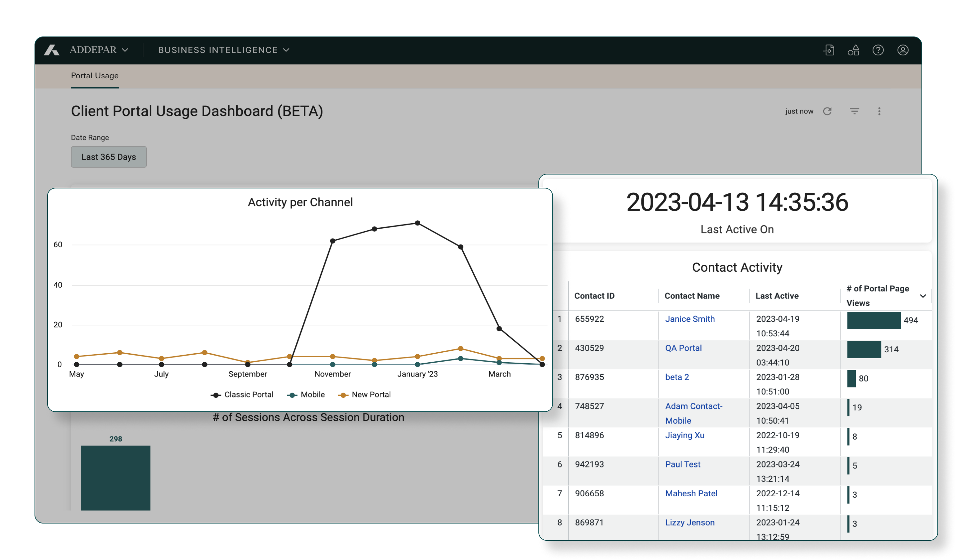
Task: Open the Adam Contact-Mobile link
Action: tap(693, 413)
